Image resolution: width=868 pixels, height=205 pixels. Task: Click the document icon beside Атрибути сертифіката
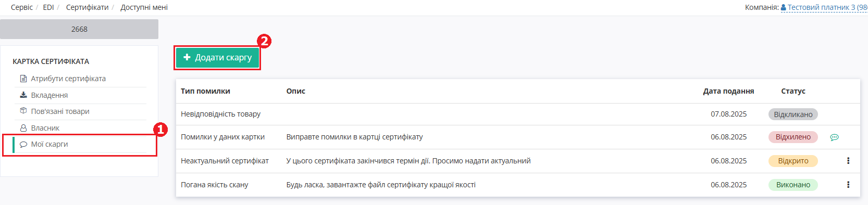[23, 79]
